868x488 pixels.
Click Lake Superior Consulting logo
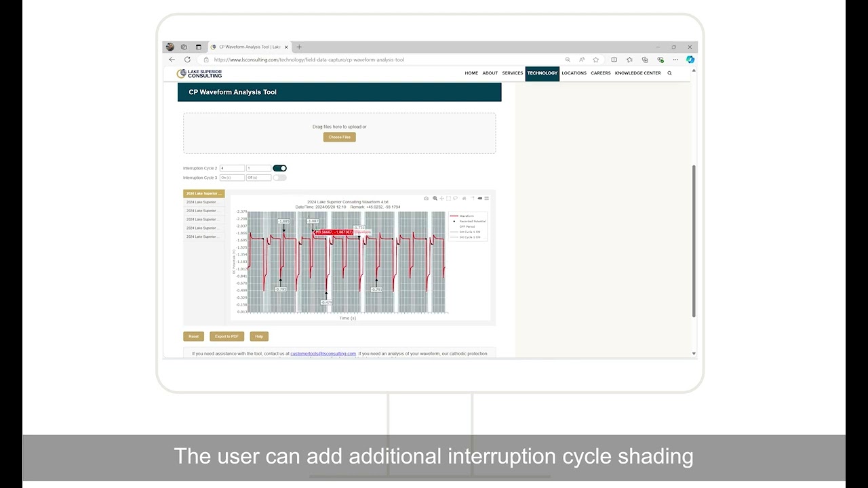[x=199, y=73]
